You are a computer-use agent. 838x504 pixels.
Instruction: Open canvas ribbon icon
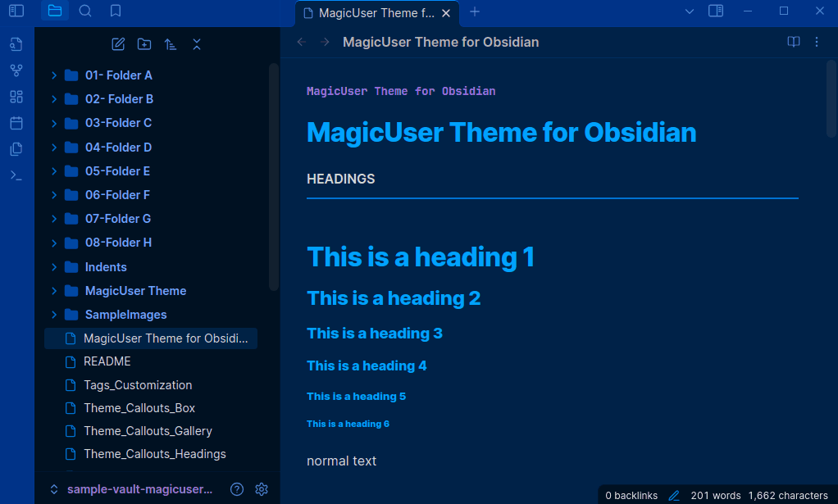point(16,97)
